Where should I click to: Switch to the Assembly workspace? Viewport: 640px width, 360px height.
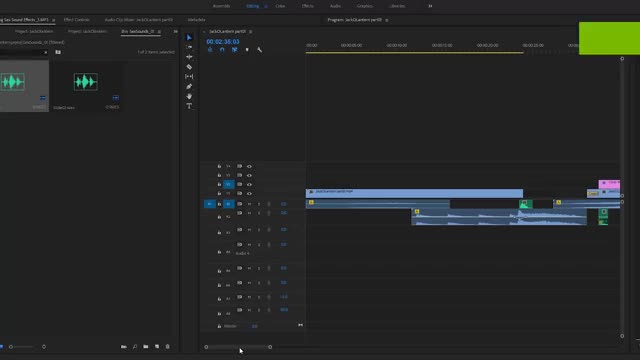click(221, 6)
